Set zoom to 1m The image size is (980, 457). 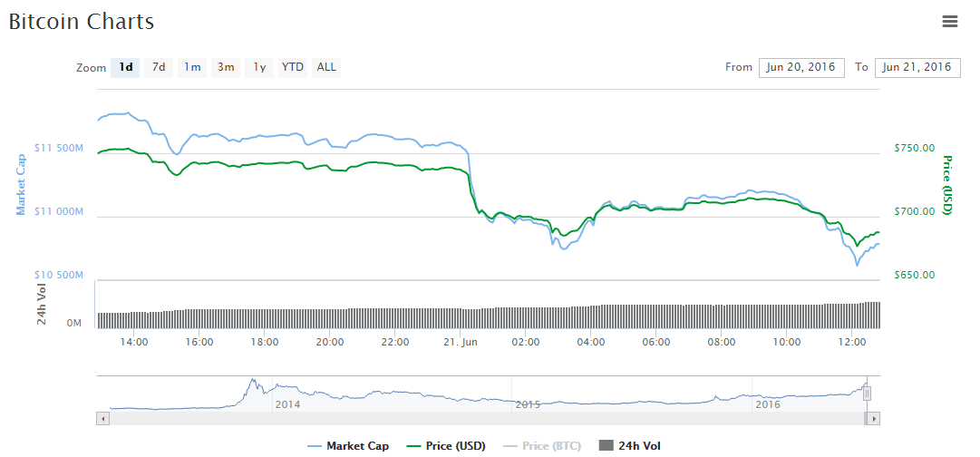[192, 67]
